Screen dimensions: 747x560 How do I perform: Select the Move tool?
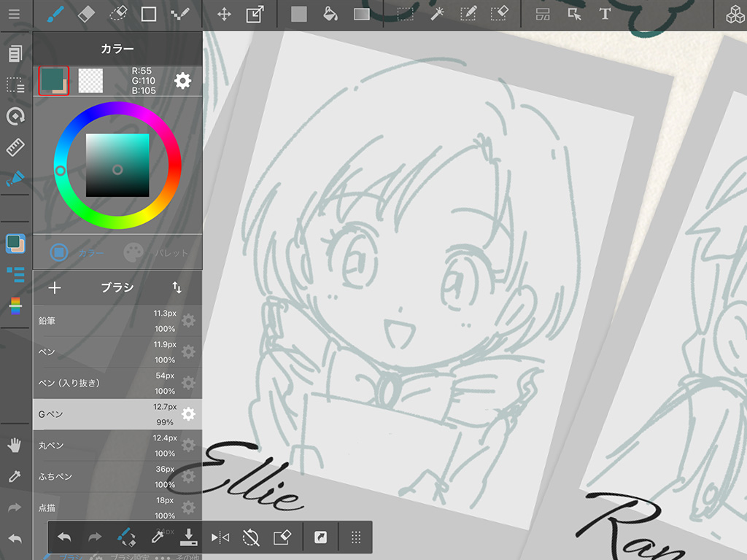click(x=224, y=15)
